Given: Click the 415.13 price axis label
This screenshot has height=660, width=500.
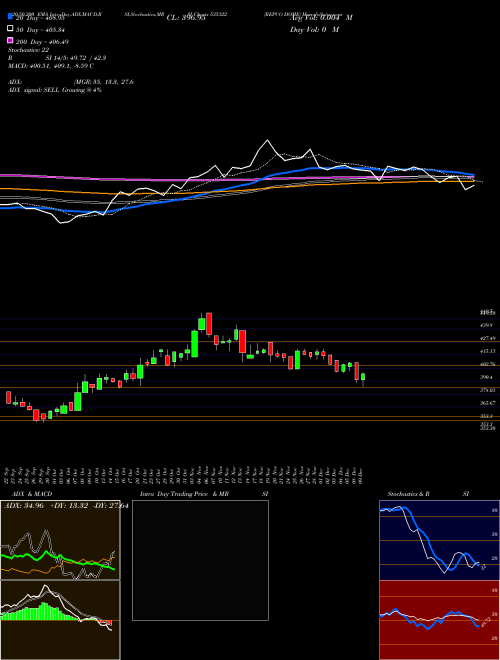Looking at the screenshot, I should [488, 351].
